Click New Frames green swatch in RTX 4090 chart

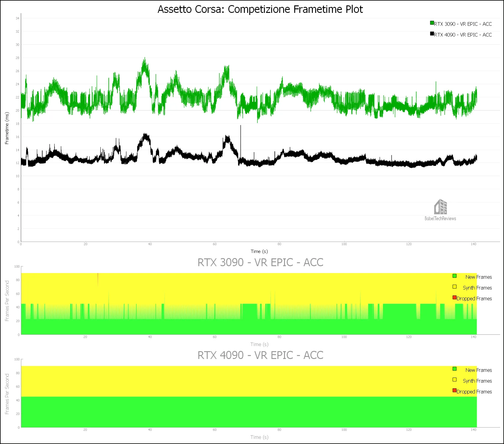point(455,369)
